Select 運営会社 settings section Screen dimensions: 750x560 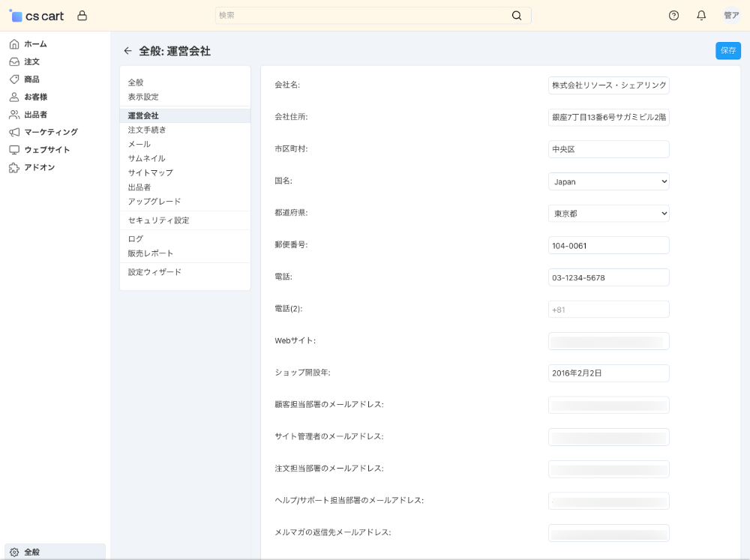coord(185,115)
